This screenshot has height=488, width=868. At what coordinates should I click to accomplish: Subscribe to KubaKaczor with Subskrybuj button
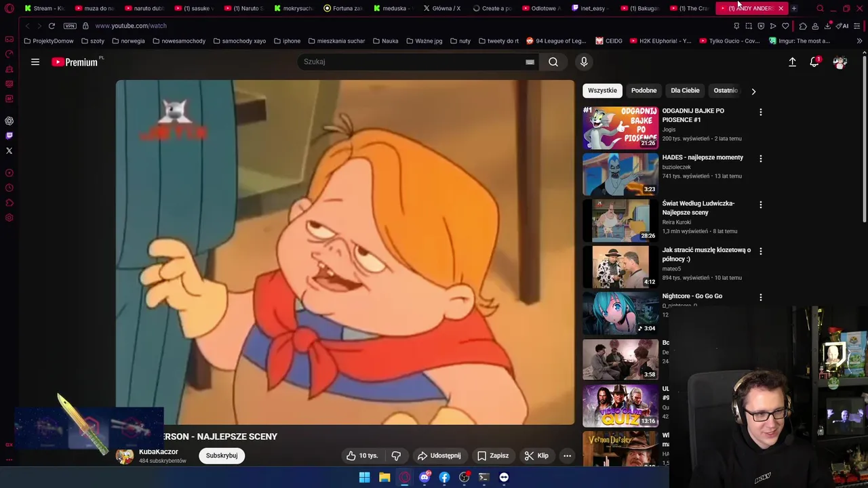point(222,455)
